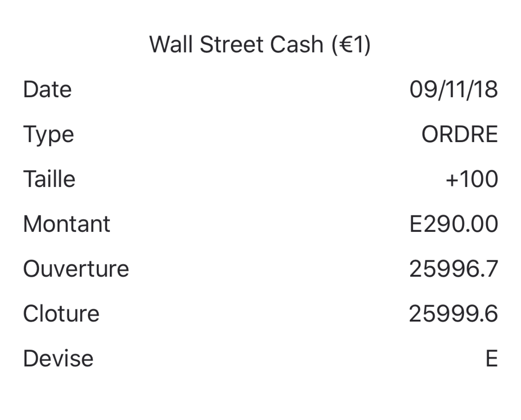Select the Ouverture label
The height and width of the screenshot is (420, 521).
[76, 269]
